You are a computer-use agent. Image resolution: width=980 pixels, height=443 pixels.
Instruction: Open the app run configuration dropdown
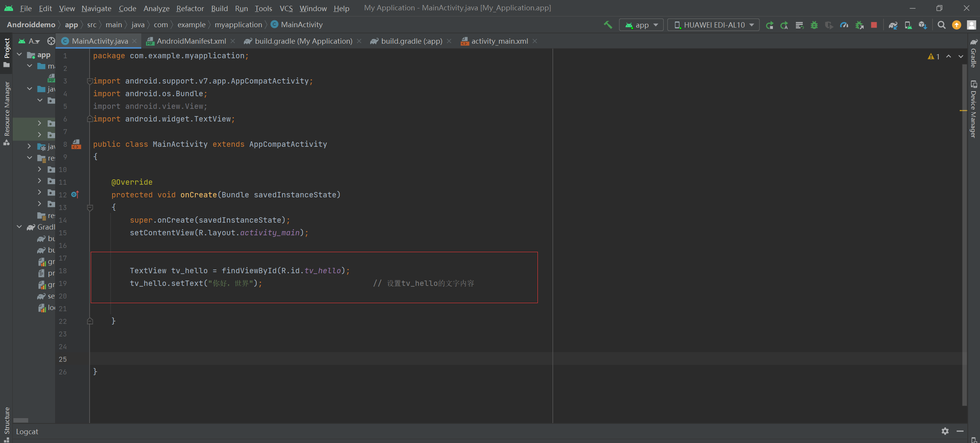pyautogui.click(x=642, y=25)
